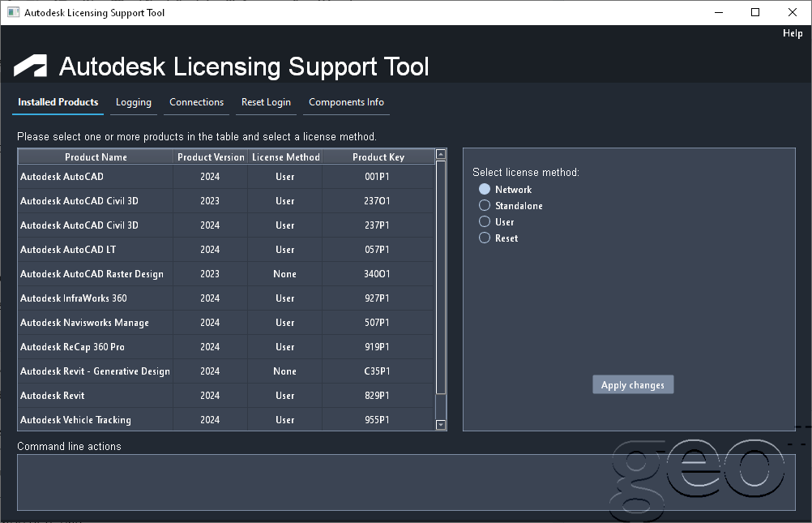Click the app icon in title bar
This screenshot has height=523, width=812.
[x=14, y=12]
